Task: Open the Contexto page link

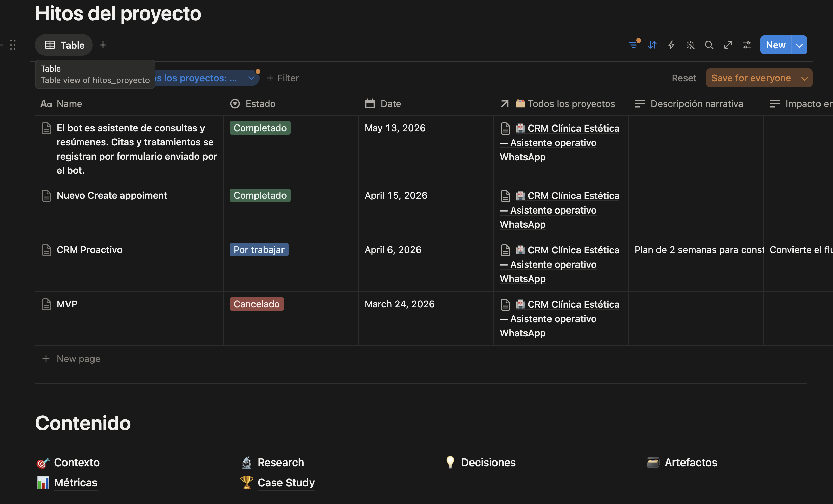Action: click(77, 463)
